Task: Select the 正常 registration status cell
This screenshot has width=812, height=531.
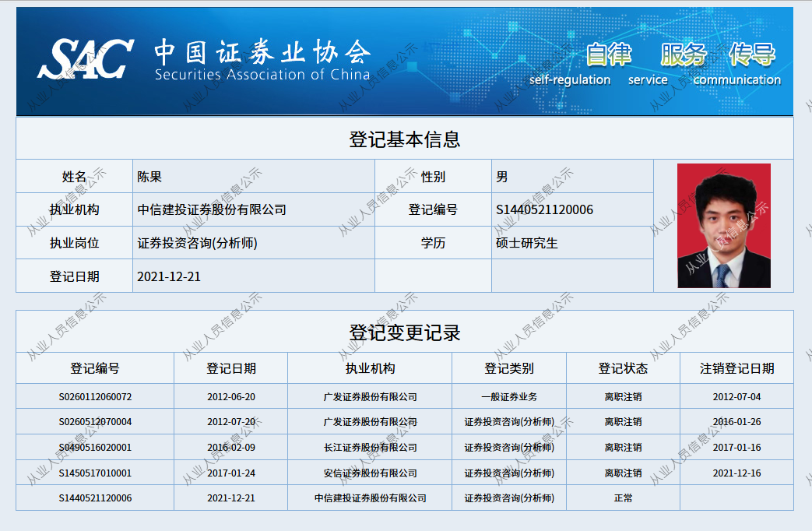Action: [624, 498]
